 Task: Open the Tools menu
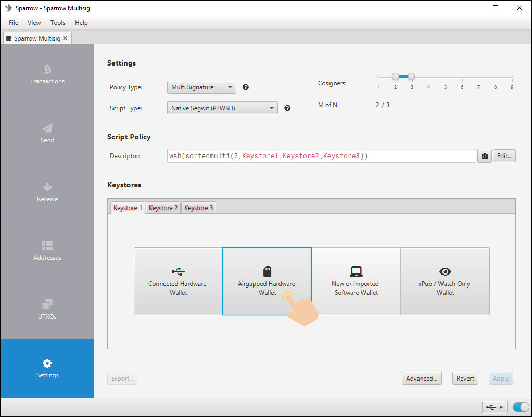tap(58, 23)
